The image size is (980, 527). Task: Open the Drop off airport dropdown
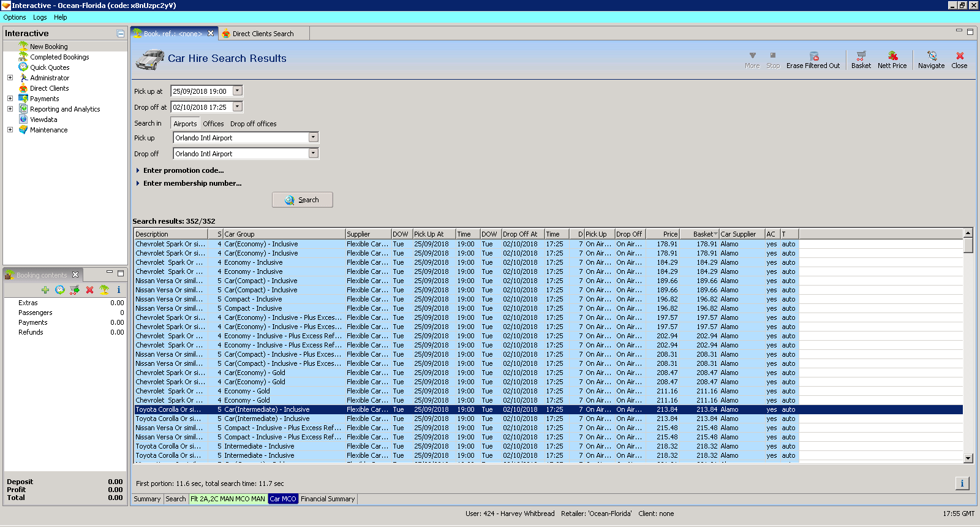pyautogui.click(x=313, y=153)
